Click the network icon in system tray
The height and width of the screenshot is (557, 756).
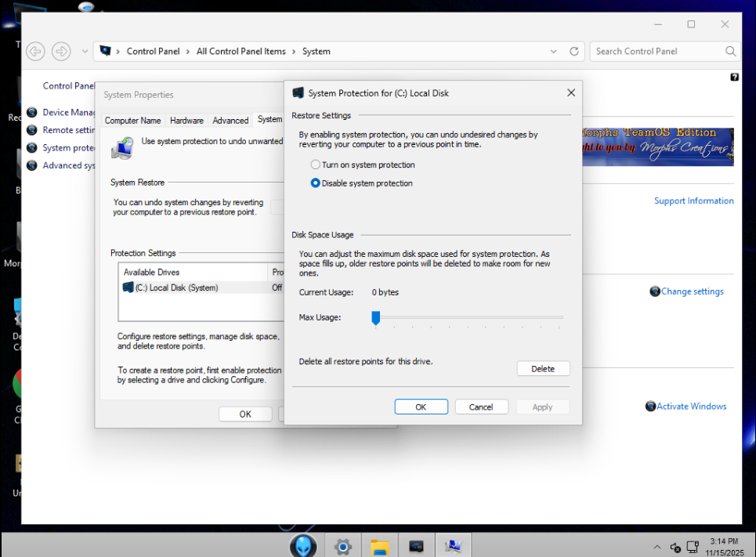(693, 547)
